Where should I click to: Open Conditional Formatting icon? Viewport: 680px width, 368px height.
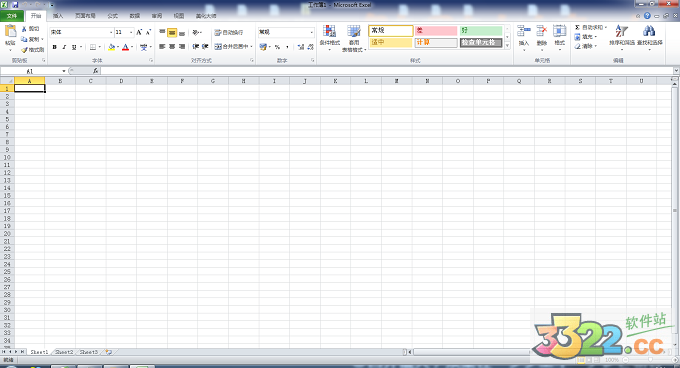330,31
